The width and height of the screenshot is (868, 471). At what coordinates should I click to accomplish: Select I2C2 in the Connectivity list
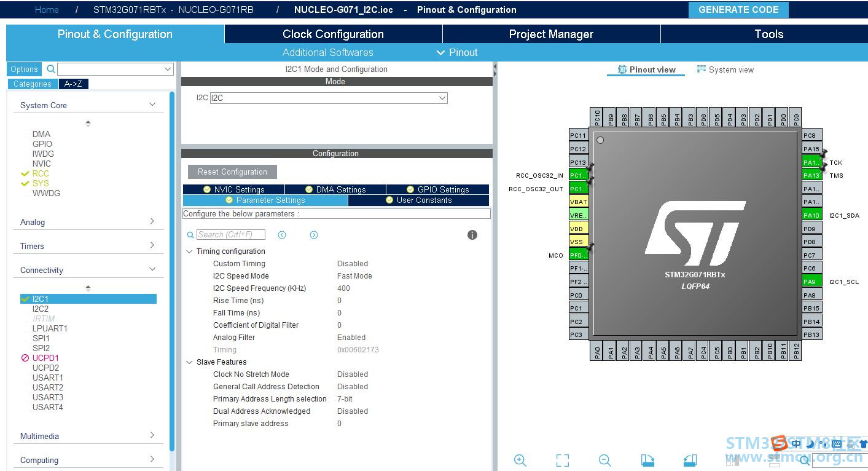click(x=41, y=309)
